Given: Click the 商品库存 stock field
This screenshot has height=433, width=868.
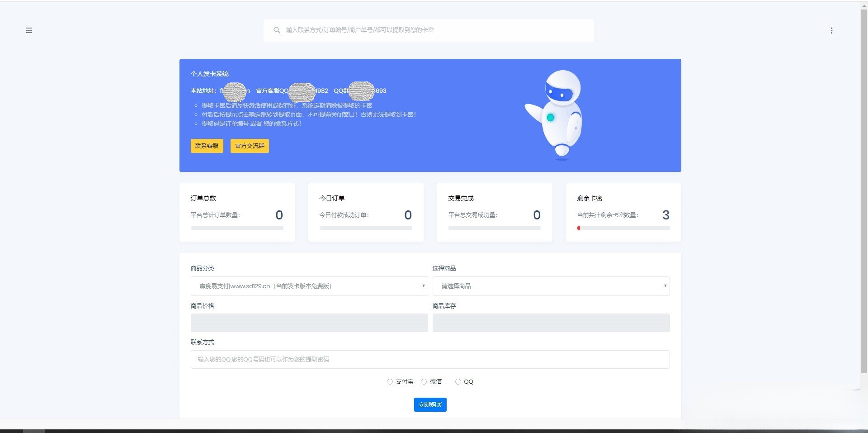Looking at the screenshot, I should tap(551, 323).
